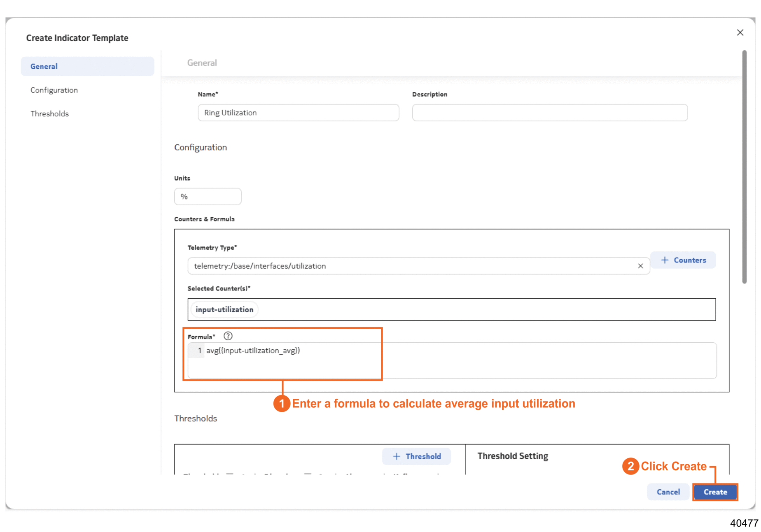Focus the empty Description input field
The image size is (761, 532).
click(549, 113)
